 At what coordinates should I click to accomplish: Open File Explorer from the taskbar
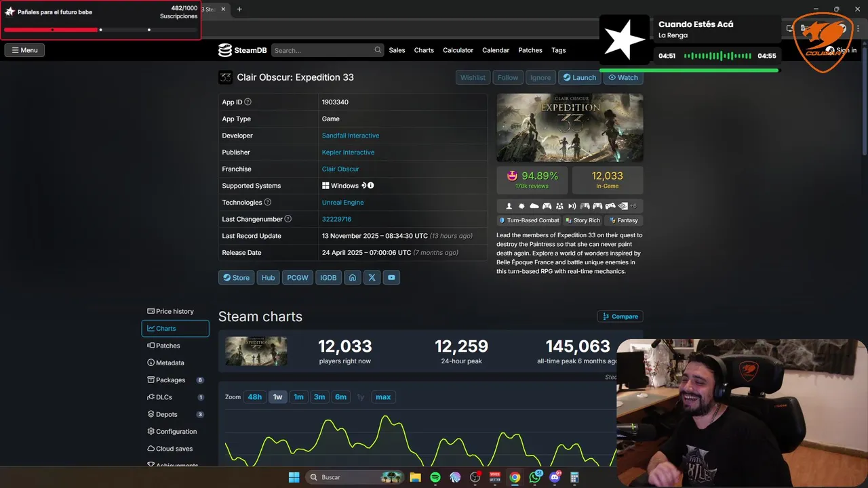tap(415, 477)
